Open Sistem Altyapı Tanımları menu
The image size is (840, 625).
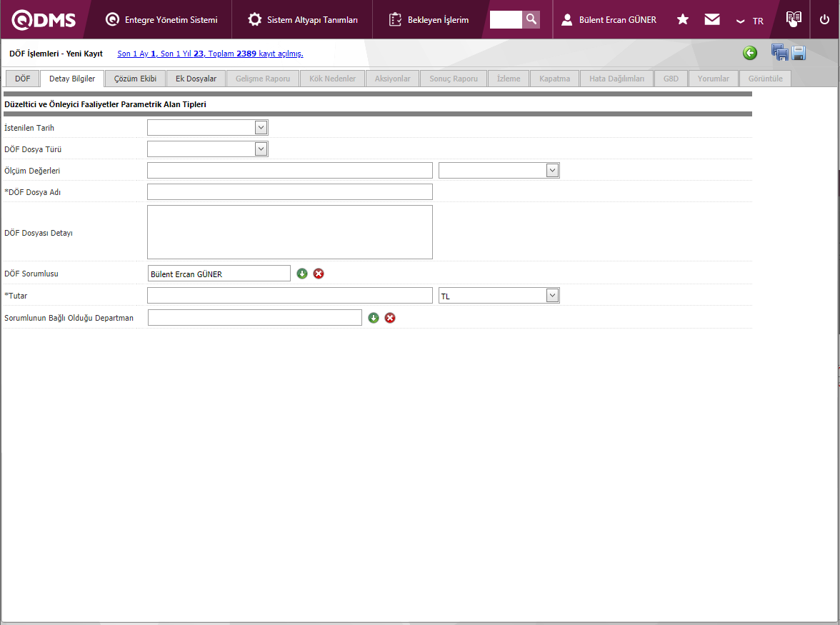pos(303,20)
